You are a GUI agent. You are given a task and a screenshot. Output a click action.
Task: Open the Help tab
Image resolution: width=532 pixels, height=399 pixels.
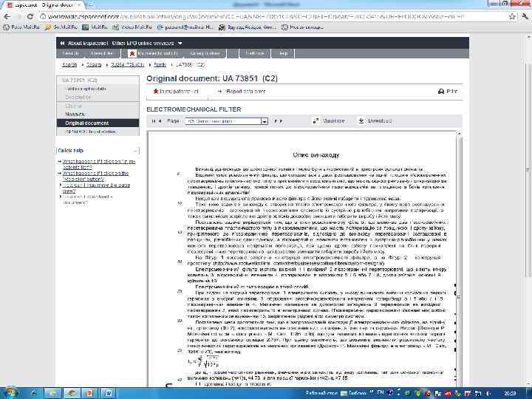pos(284,53)
